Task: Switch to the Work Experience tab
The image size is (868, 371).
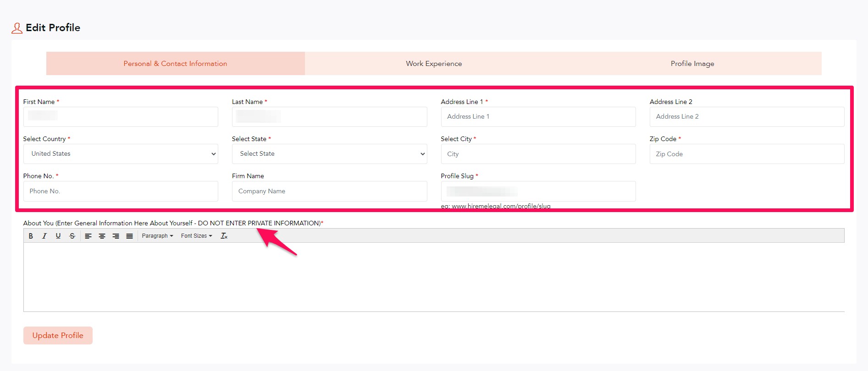Action: point(434,64)
